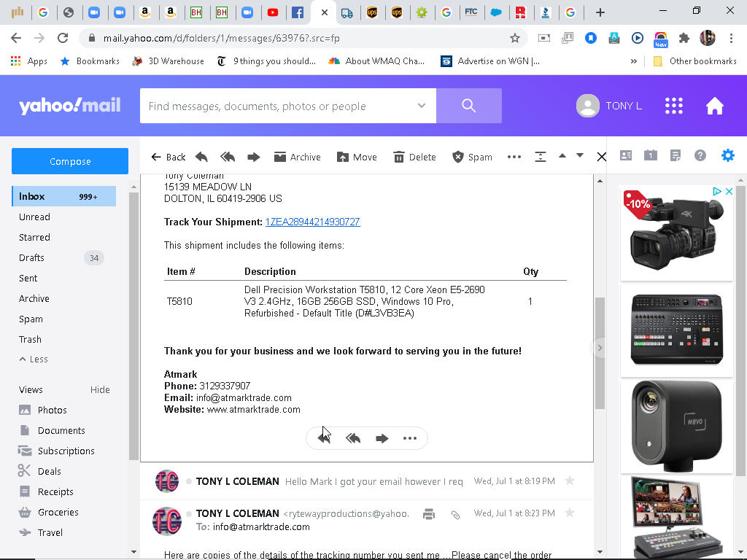Image resolution: width=747 pixels, height=560 pixels.
Task: Open the Travel view
Action: [x=41, y=532]
